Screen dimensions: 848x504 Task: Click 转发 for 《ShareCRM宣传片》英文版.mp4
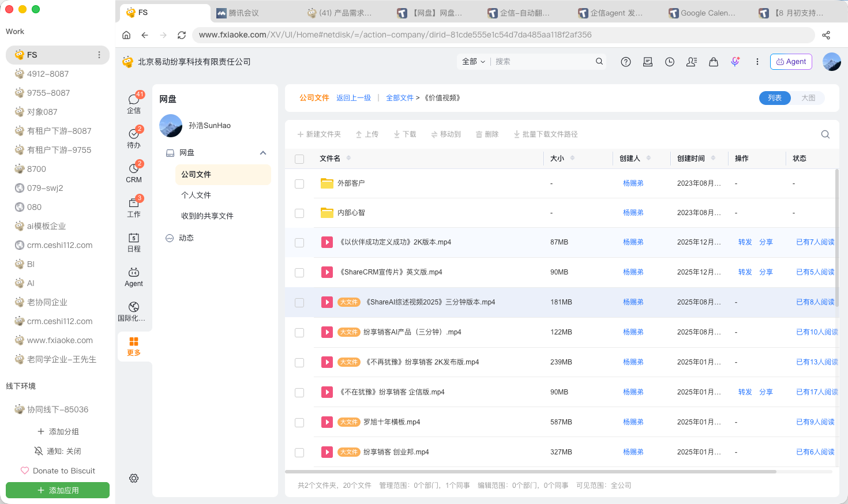click(x=745, y=272)
